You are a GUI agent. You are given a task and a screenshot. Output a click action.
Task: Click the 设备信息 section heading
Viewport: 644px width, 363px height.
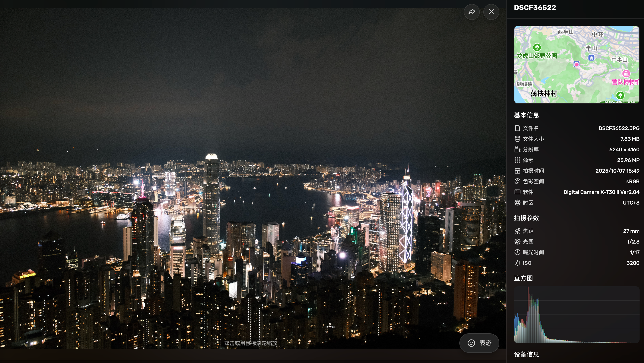[526, 354]
